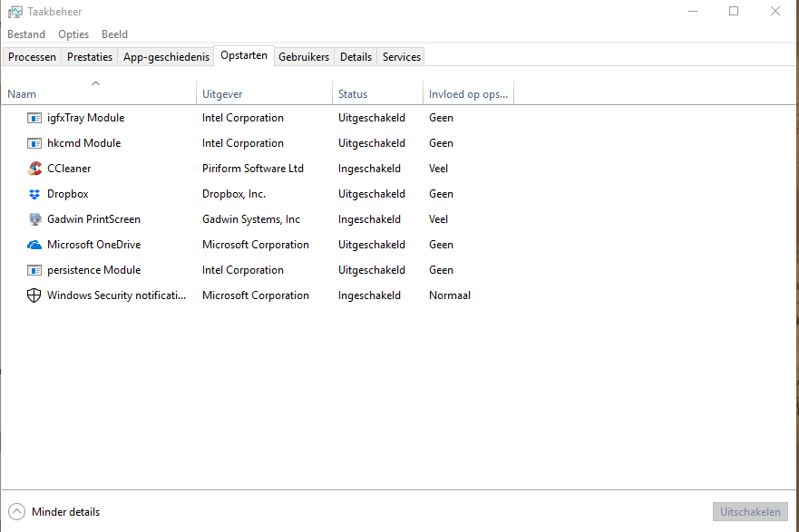Click the Dropbox logo icon
Screen dimensions: 799x532
pos(34,194)
